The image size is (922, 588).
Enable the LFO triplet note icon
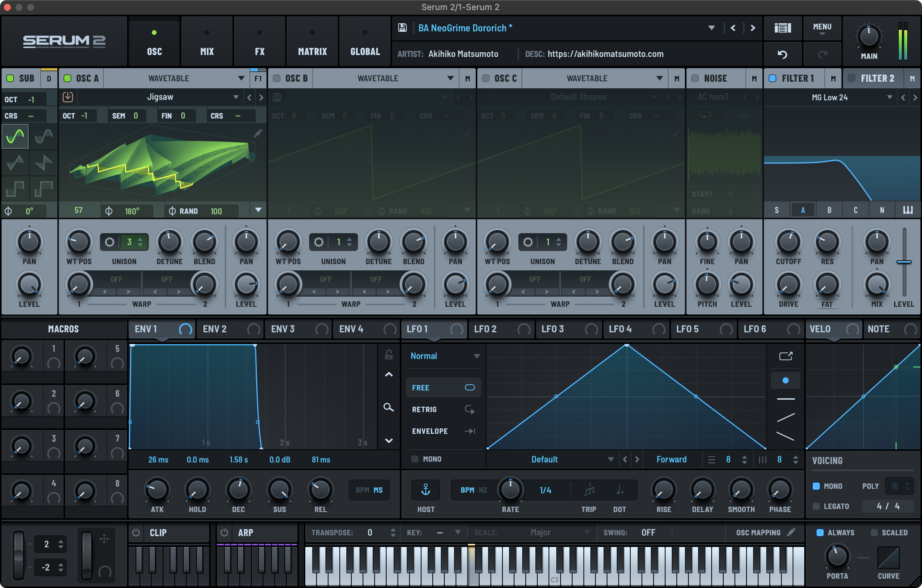click(x=589, y=490)
